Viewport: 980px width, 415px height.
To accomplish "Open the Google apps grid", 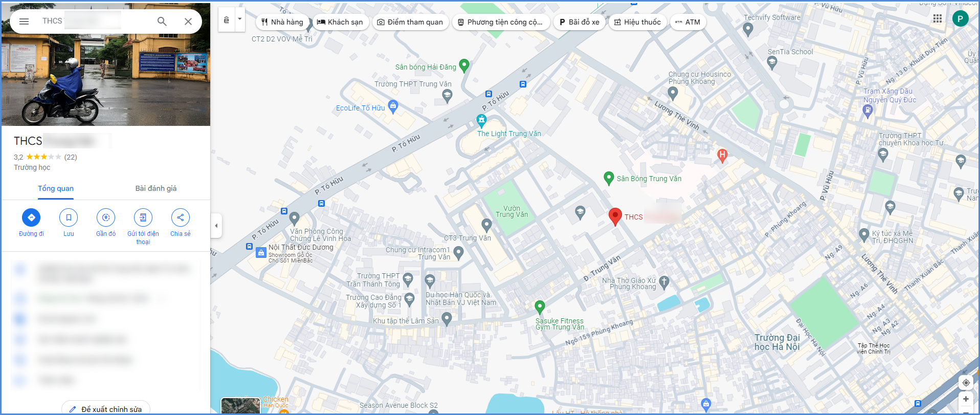I will pyautogui.click(x=938, y=18).
